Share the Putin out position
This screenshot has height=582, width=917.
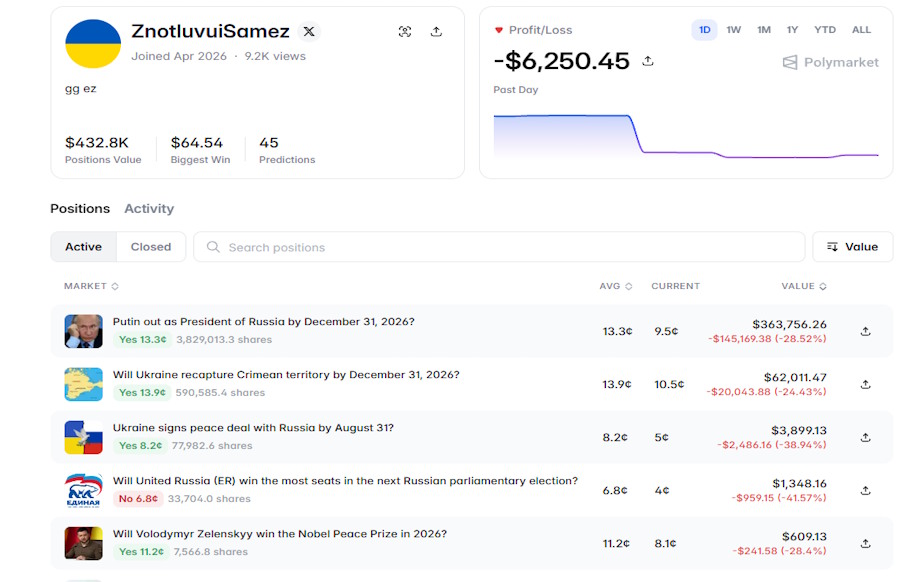pyautogui.click(x=866, y=332)
